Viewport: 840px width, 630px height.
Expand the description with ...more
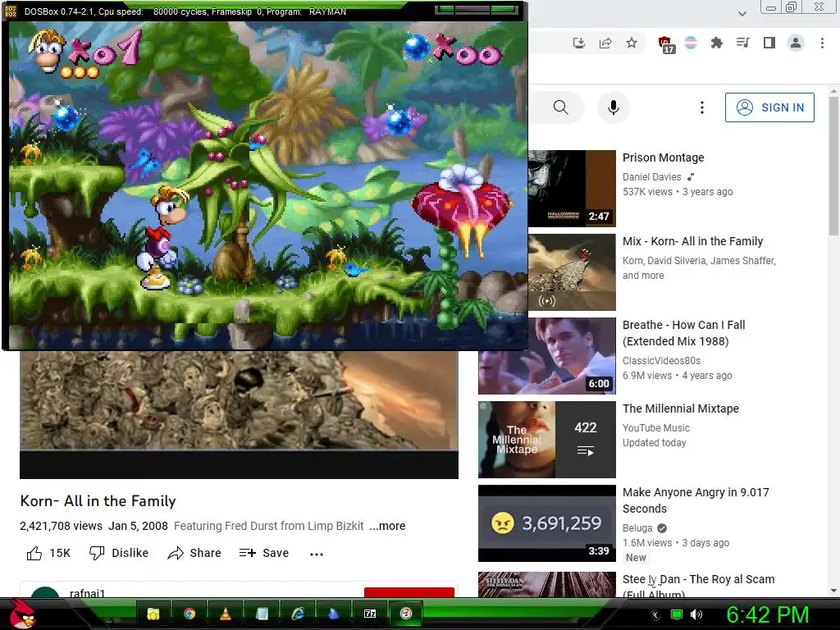(387, 526)
